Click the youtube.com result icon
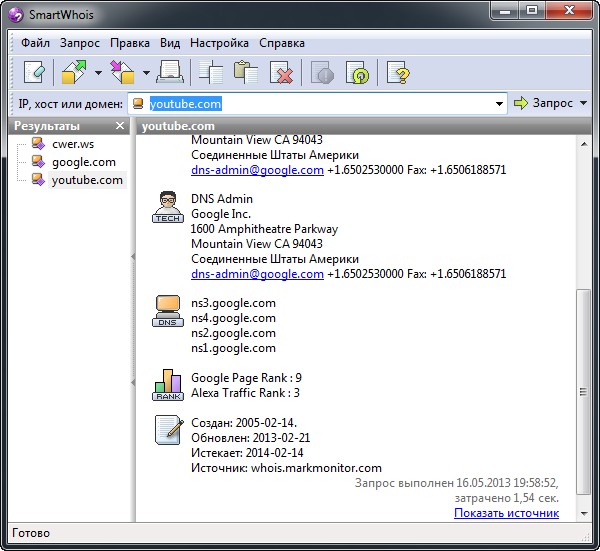This screenshot has height=551, width=600. pyautogui.click(x=38, y=179)
